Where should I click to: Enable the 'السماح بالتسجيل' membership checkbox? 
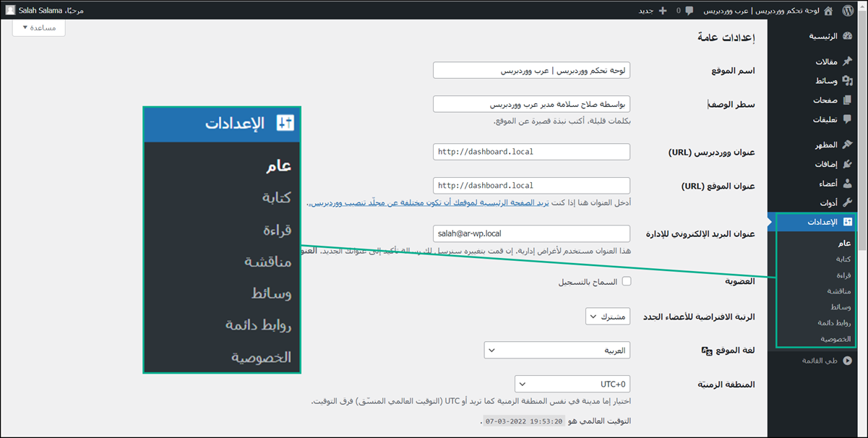coord(627,282)
